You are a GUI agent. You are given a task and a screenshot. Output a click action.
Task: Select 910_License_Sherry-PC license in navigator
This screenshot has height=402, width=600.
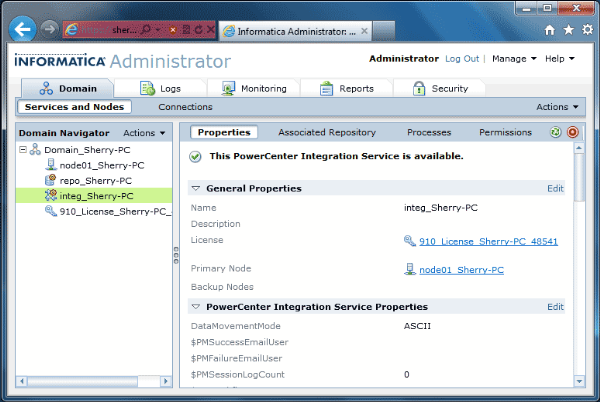pyautogui.click(x=115, y=212)
